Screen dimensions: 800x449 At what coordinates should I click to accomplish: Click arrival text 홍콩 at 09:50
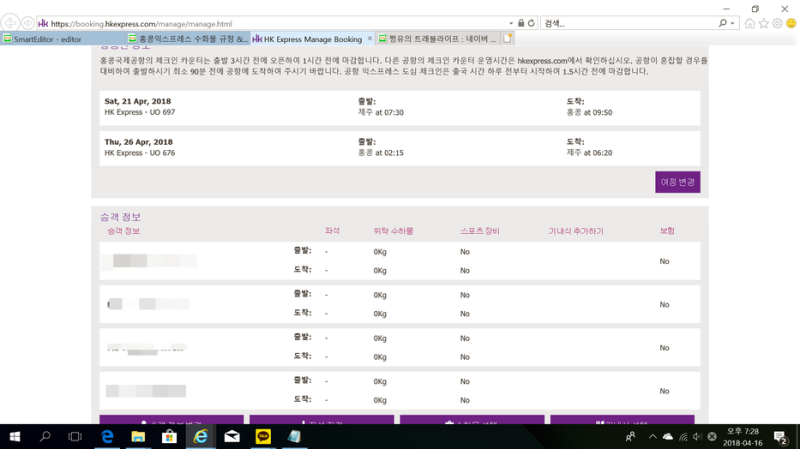point(589,112)
